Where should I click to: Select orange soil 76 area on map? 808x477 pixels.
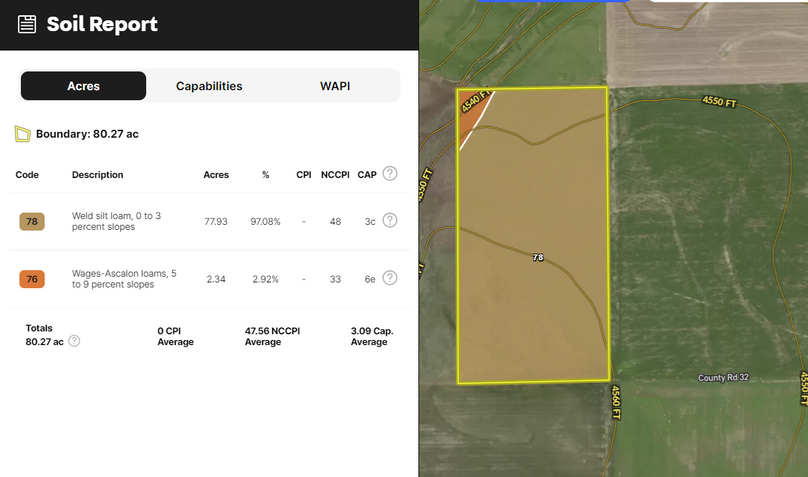470,112
